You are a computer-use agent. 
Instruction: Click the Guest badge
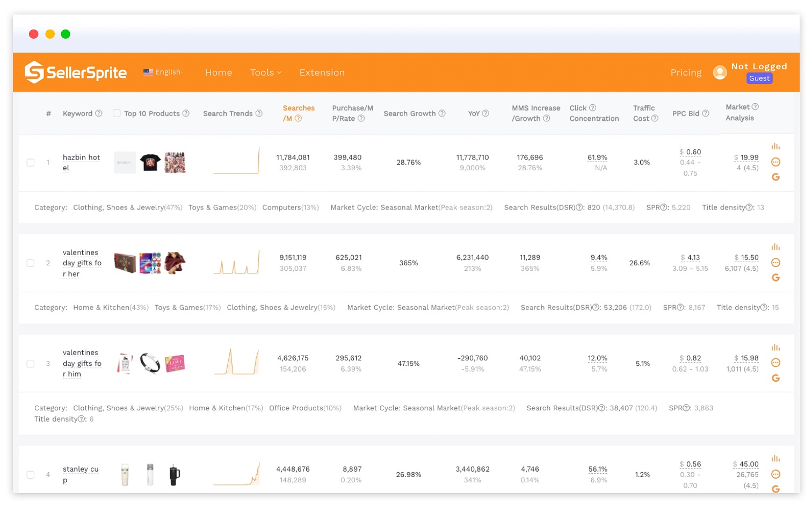[x=759, y=78]
